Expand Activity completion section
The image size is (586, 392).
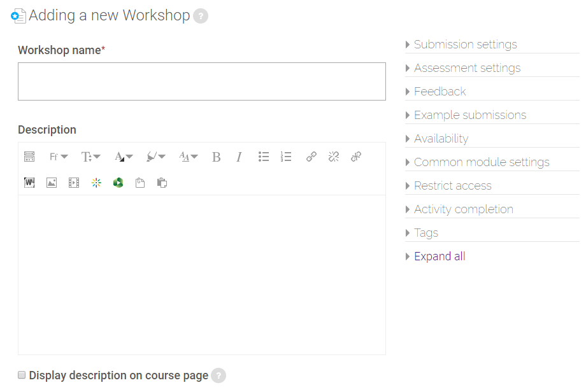pos(464,209)
